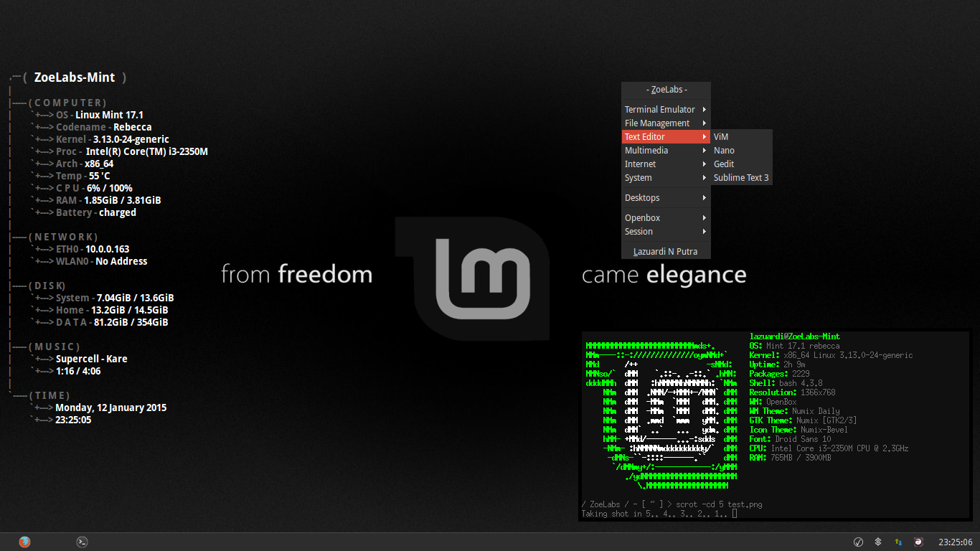Click the date 'Monday, 12 January 2015'

click(111, 408)
